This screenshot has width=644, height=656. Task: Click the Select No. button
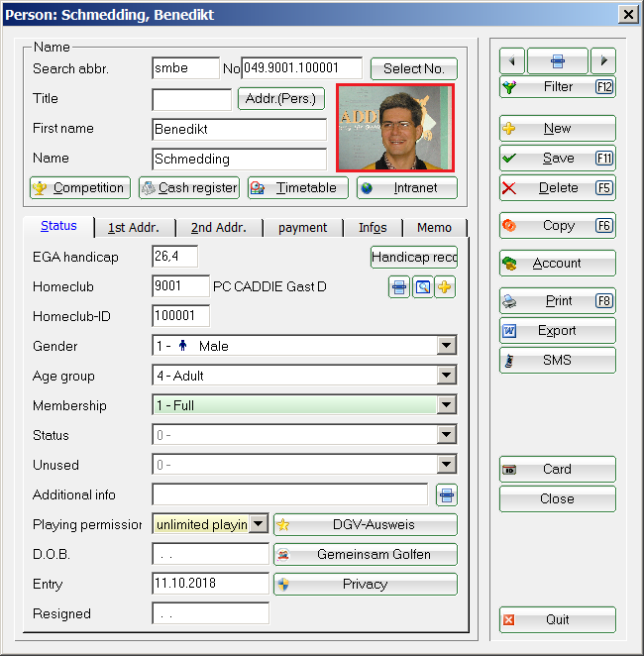click(414, 68)
